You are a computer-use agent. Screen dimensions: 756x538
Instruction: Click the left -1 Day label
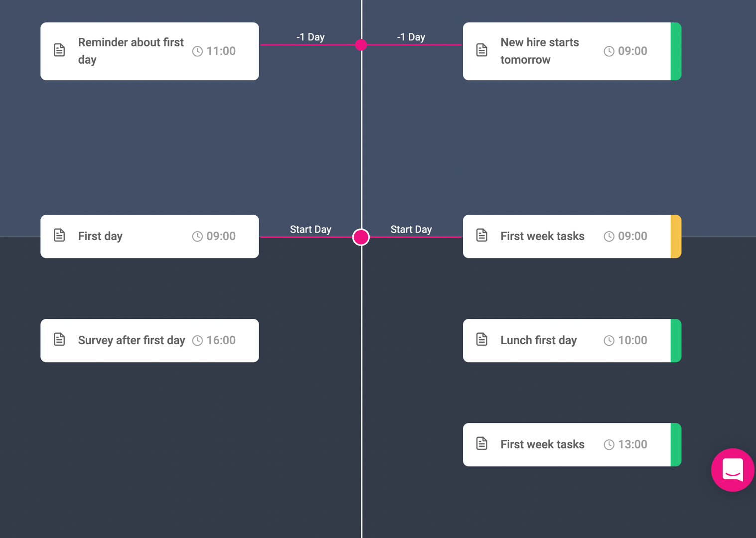point(310,37)
